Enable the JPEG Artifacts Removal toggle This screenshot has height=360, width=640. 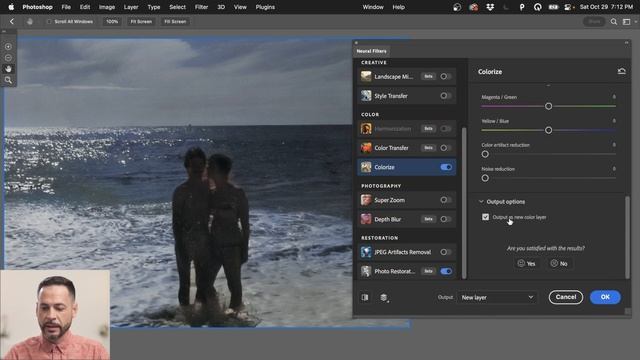tap(445, 252)
